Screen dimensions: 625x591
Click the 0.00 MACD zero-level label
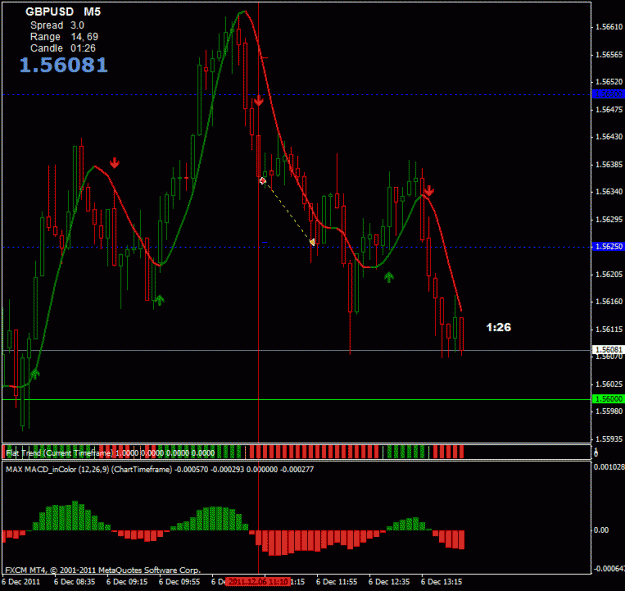pos(601,530)
